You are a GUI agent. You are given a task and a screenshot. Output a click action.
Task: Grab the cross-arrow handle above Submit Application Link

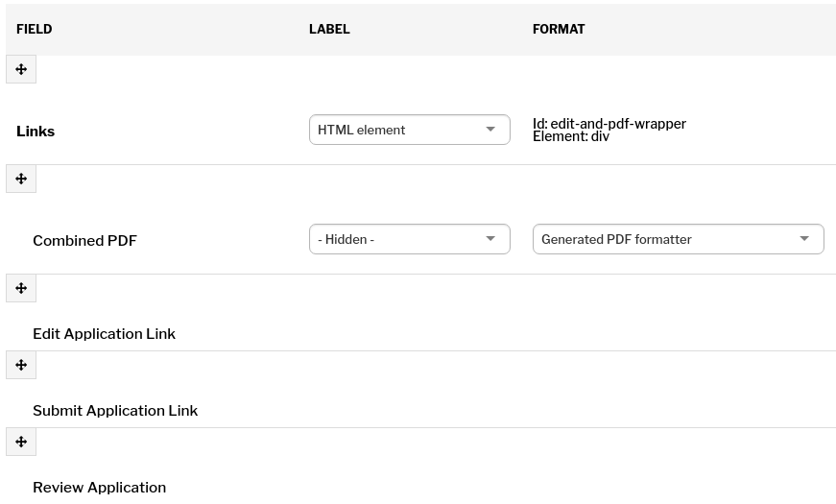(x=21, y=365)
